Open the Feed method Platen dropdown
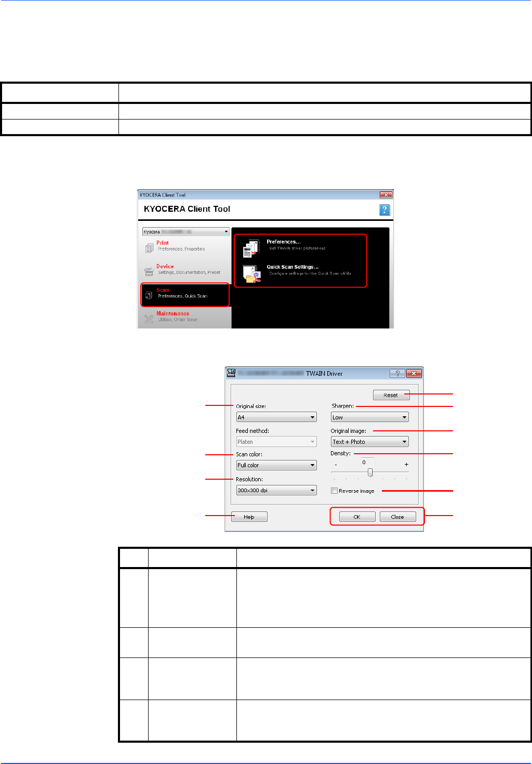The image size is (532, 764). (x=276, y=442)
